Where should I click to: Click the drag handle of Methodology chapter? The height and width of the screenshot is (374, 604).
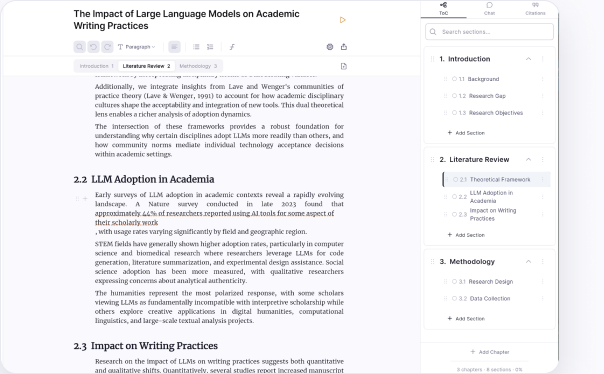point(432,262)
